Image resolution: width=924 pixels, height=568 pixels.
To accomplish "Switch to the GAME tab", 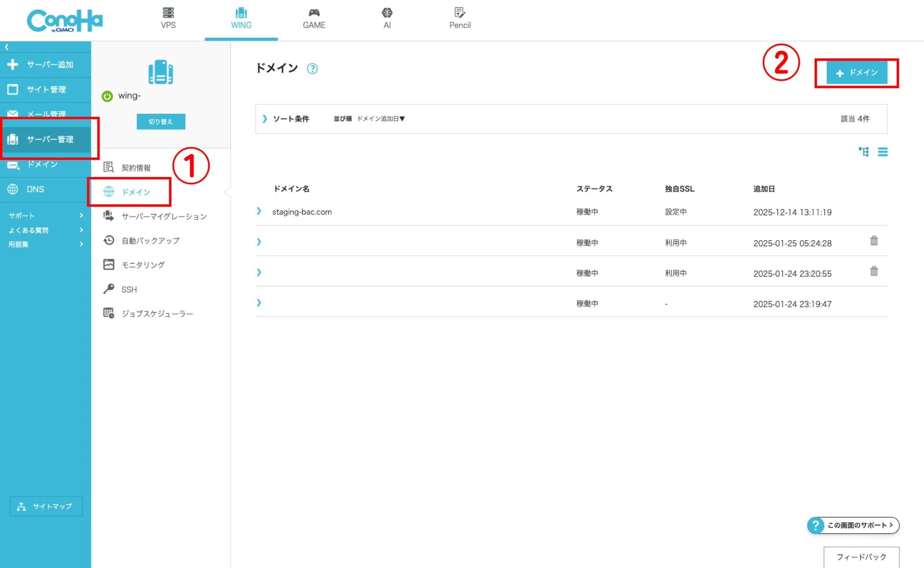I will click(x=314, y=19).
